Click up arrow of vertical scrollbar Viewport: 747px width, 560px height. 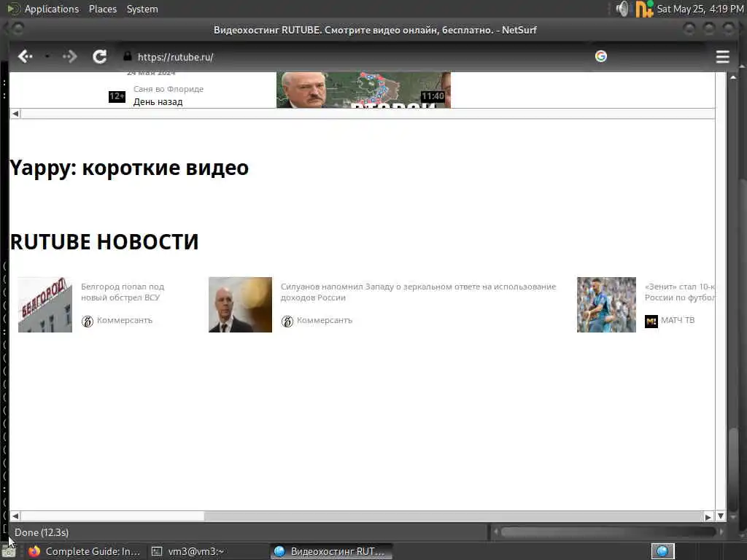click(733, 77)
